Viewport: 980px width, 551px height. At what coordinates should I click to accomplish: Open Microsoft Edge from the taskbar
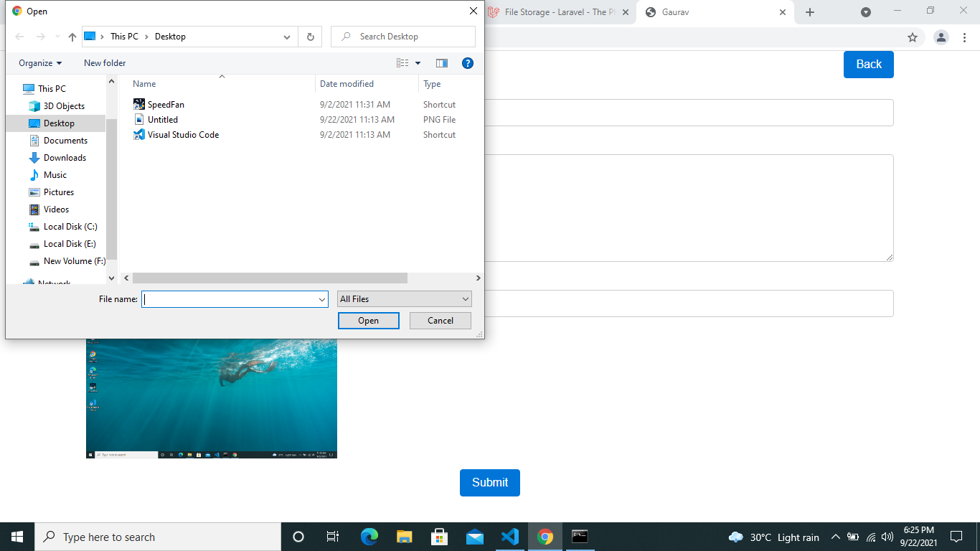tap(369, 537)
